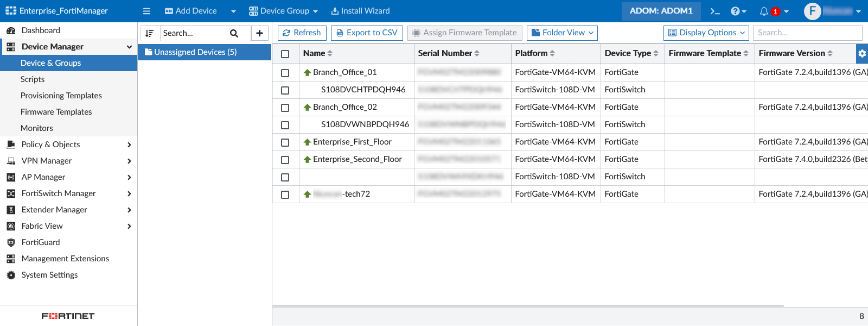Click the help question mark icon
This screenshot has height=326, width=868.
736,11
